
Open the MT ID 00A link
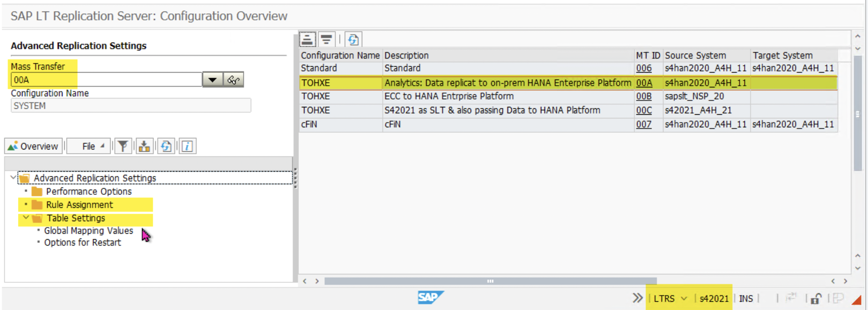click(x=644, y=83)
